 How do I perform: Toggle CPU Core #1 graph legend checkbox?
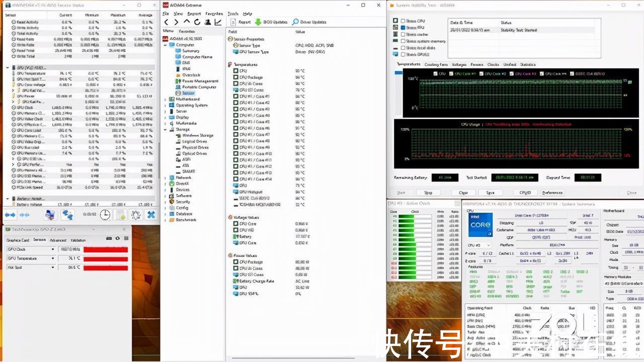pyautogui.click(x=451, y=73)
